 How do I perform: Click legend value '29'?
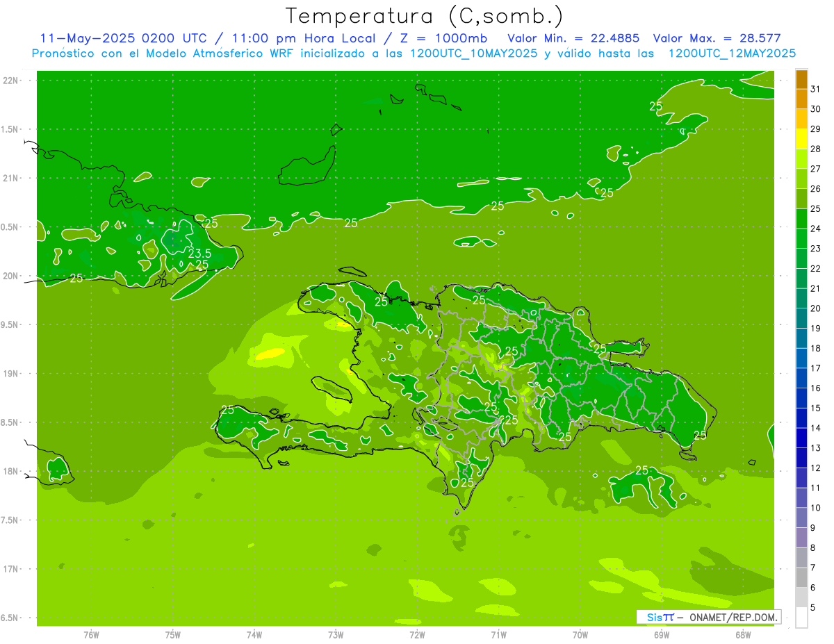click(816, 129)
